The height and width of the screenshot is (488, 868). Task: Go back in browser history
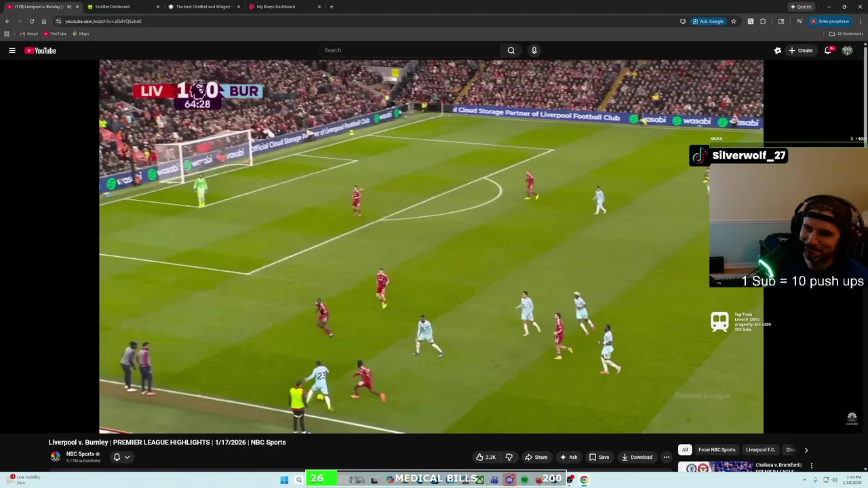[7, 21]
